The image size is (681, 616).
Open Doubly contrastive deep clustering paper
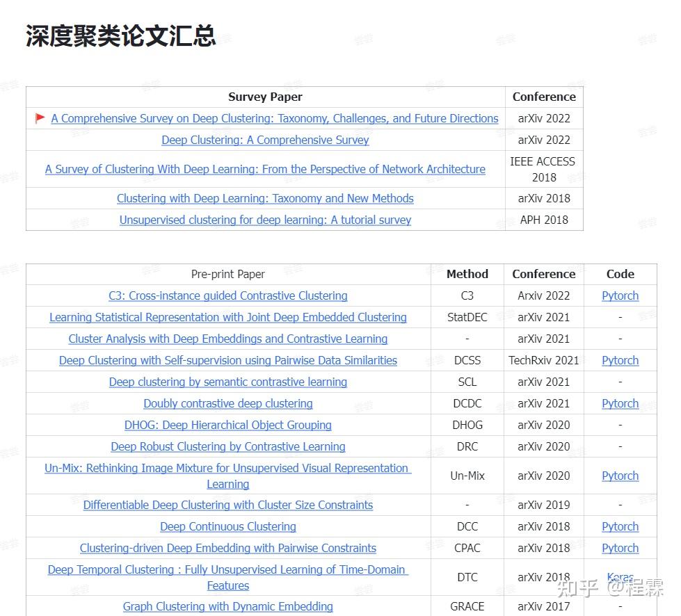(x=228, y=404)
